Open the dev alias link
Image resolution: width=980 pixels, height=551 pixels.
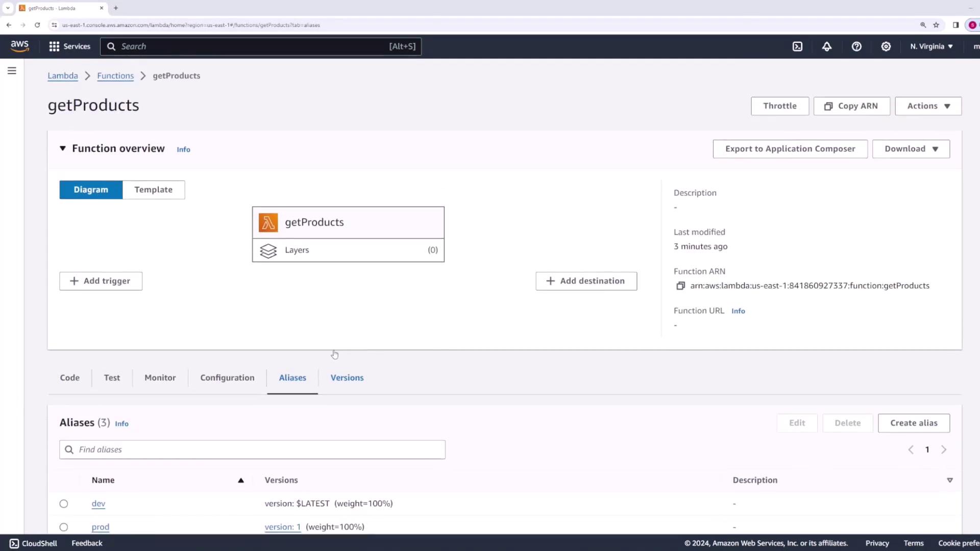(x=99, y=504)
